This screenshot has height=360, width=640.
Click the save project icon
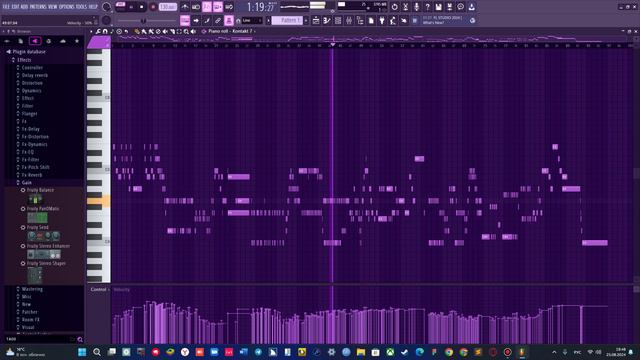(438, 7)
